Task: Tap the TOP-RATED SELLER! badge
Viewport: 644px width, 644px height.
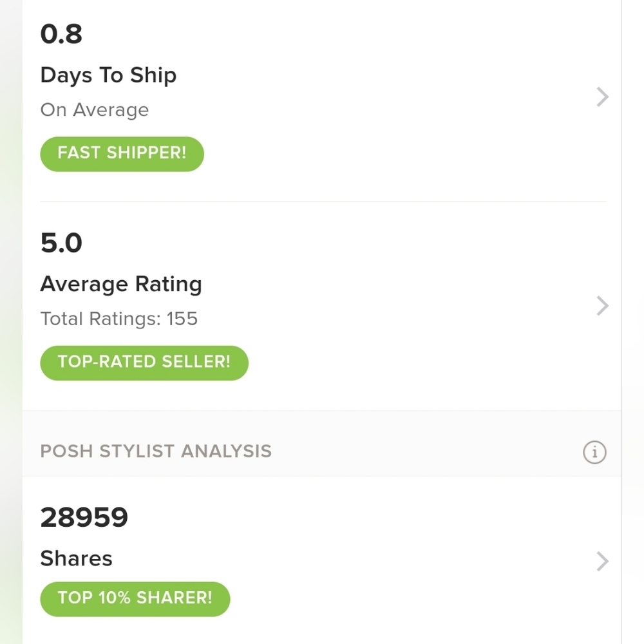Action: click(144, 363)
